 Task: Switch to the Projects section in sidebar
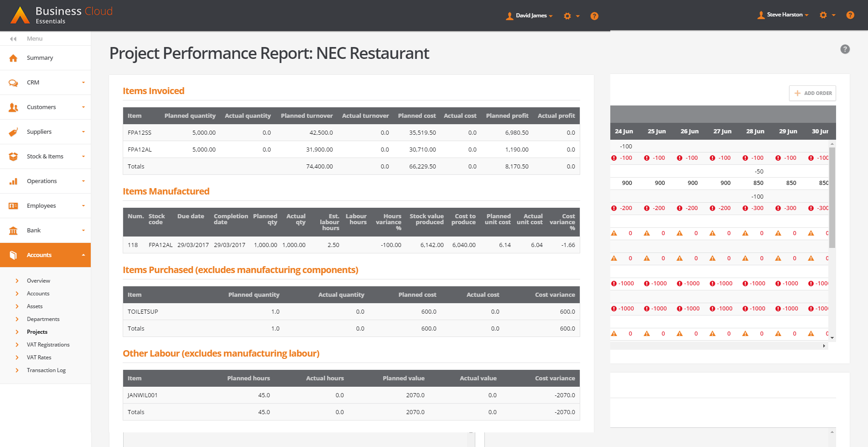(37, 331)
